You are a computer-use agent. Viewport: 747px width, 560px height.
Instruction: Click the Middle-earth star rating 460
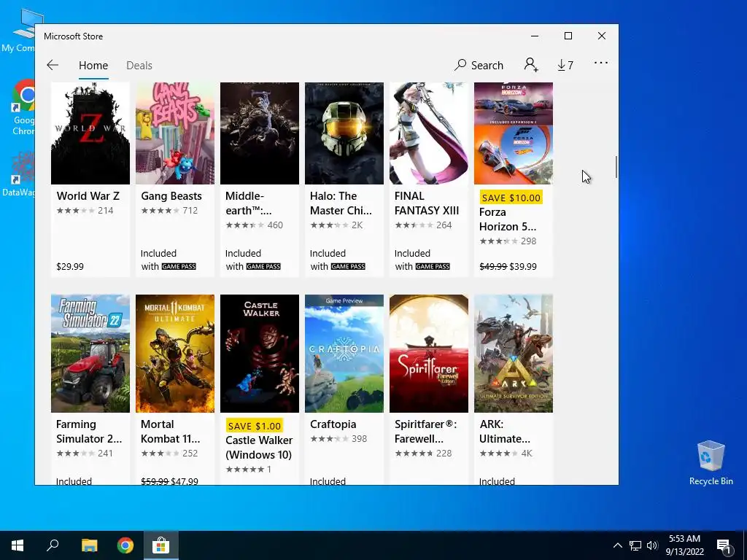point(254,225)
